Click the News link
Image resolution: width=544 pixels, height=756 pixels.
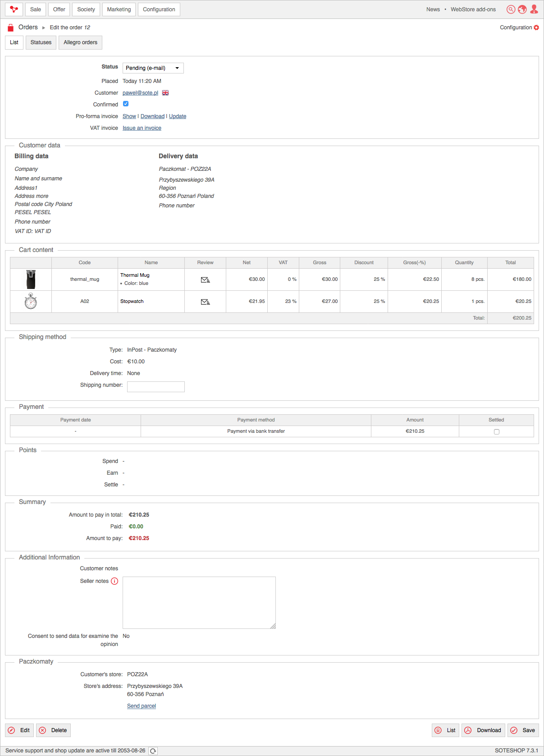point(433,9)
